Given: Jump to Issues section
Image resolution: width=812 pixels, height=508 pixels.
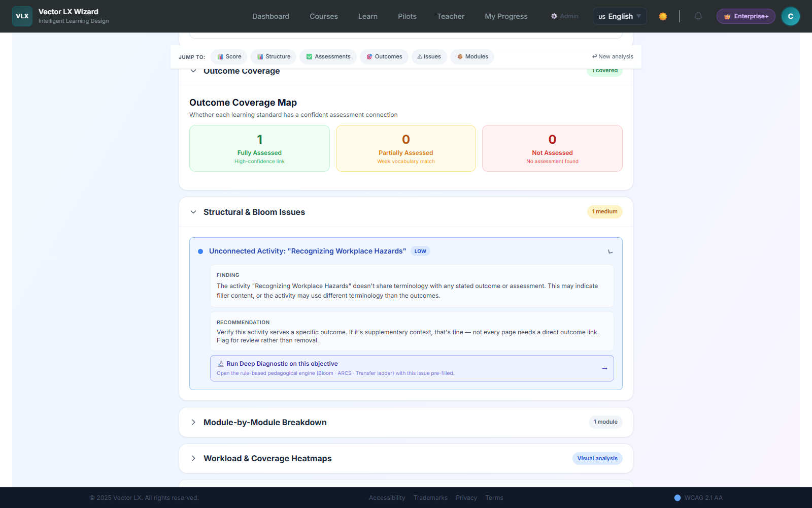Looking at the screenshot, I should click(x=429, y=57).
